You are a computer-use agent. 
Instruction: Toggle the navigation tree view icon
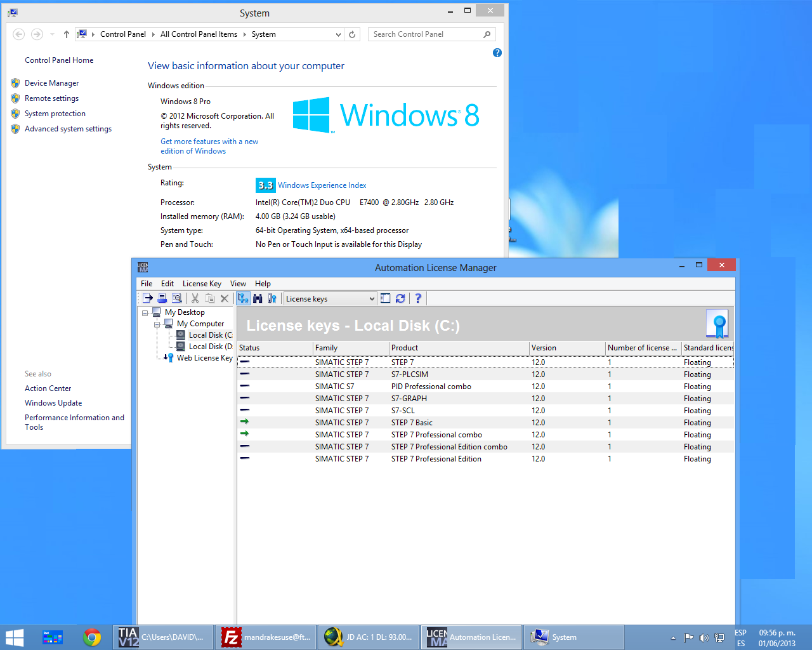click(x=244, y=298)
